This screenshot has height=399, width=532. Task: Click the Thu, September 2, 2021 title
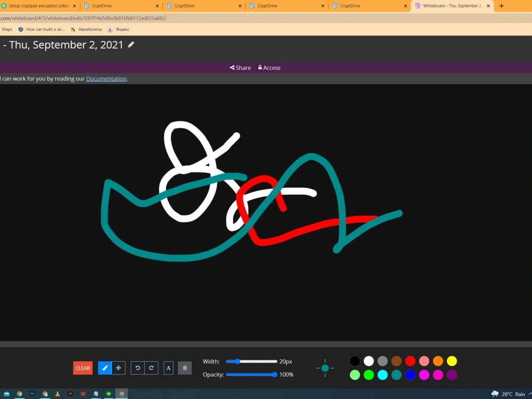66,45
